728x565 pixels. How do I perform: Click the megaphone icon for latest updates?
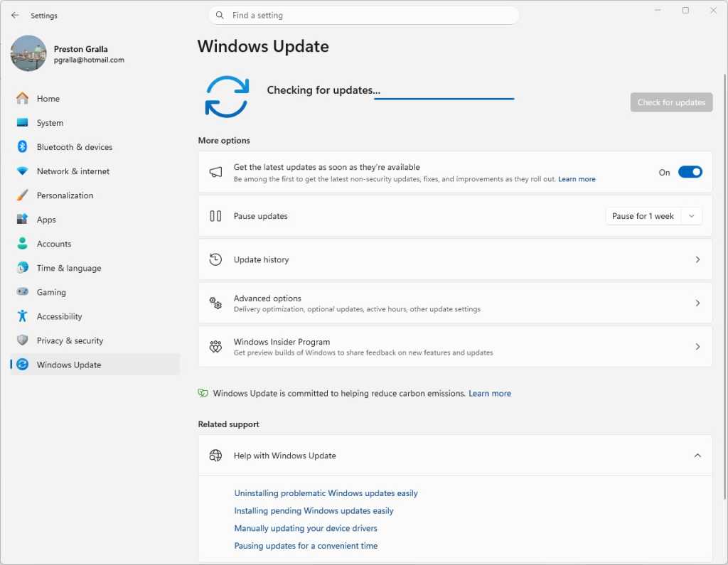point(215,172)
